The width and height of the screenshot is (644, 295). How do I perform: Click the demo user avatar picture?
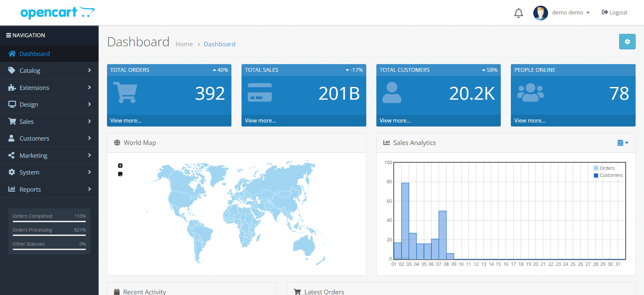pyautogui.click(x=540, y=13)
